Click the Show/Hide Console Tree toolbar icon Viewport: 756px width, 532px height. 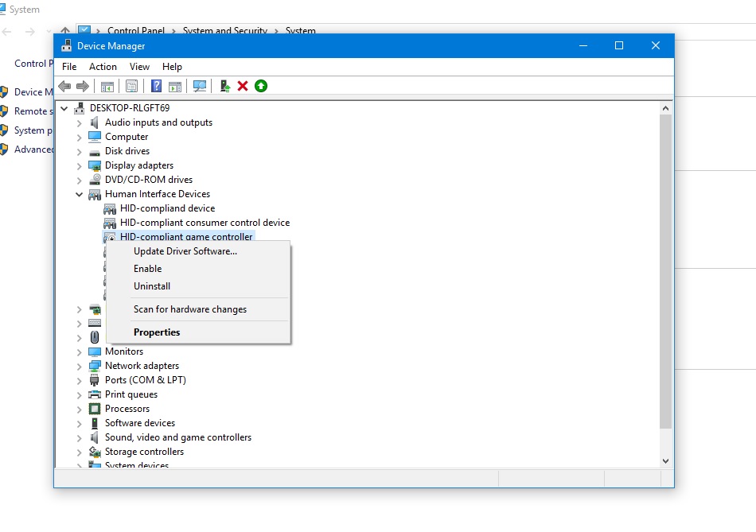click(107, 86)
